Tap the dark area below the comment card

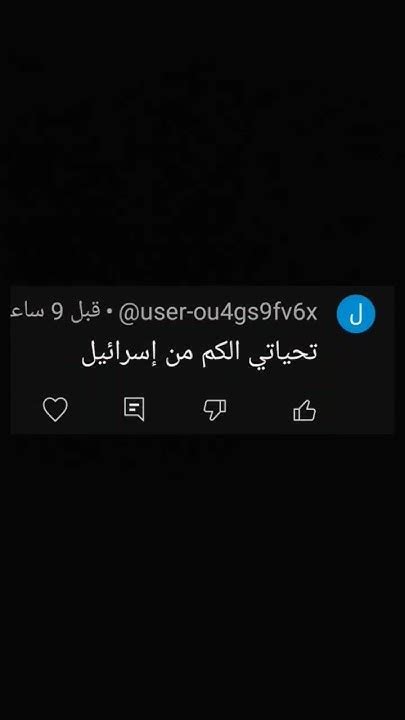coord(202,574)
